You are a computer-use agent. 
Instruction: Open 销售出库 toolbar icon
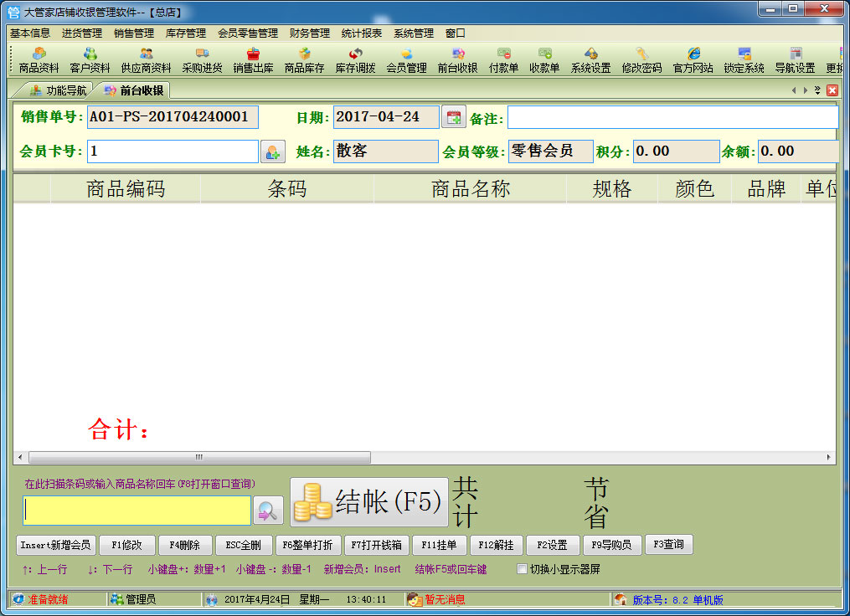[253, 60]
